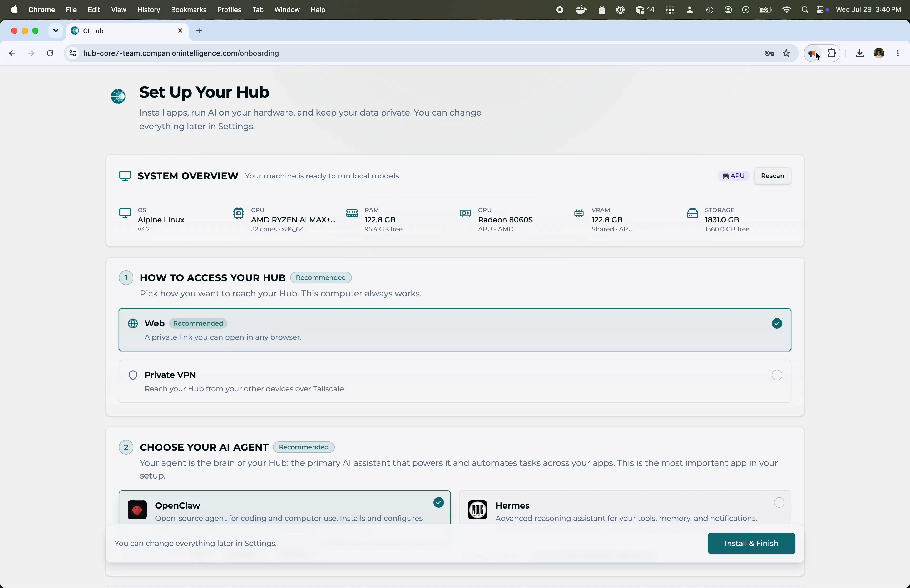
Task: Close the CI Hub tab
Action: [180, 31]
